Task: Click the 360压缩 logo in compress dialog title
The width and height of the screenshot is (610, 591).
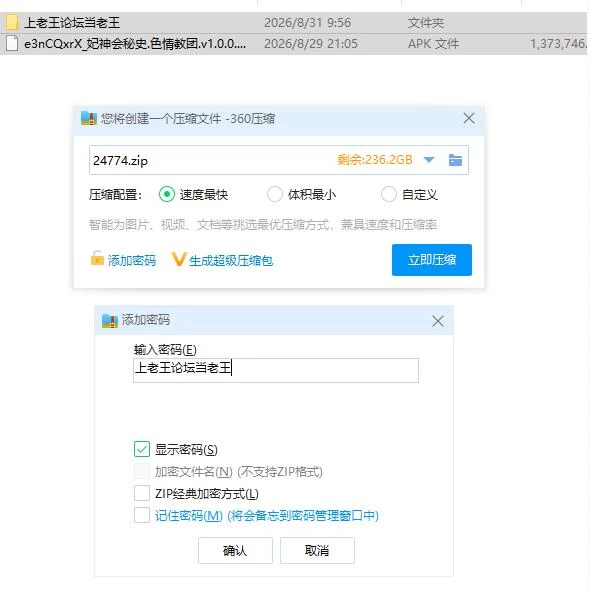Action: click(x=89, y=118)
